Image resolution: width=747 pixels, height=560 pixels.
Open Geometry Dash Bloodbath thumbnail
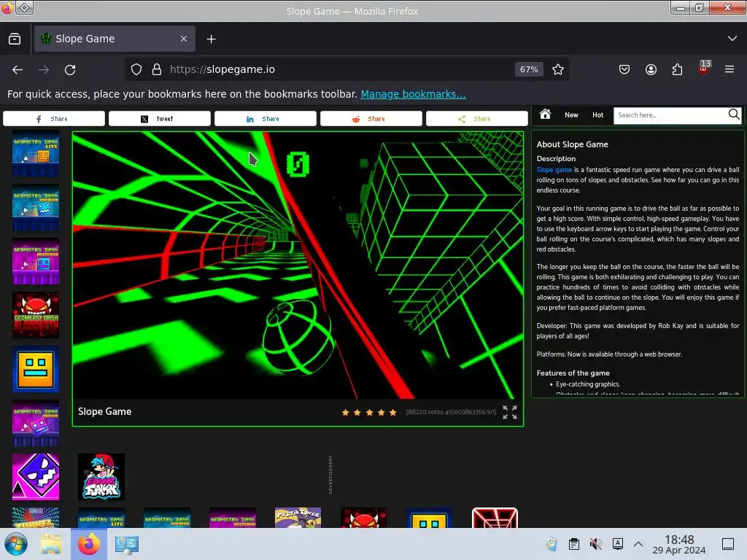(36, 315)
